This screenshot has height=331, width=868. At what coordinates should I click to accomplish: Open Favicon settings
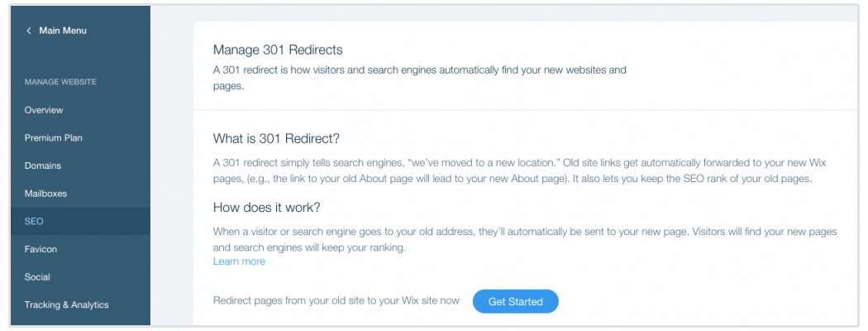[x=41, y=249]
